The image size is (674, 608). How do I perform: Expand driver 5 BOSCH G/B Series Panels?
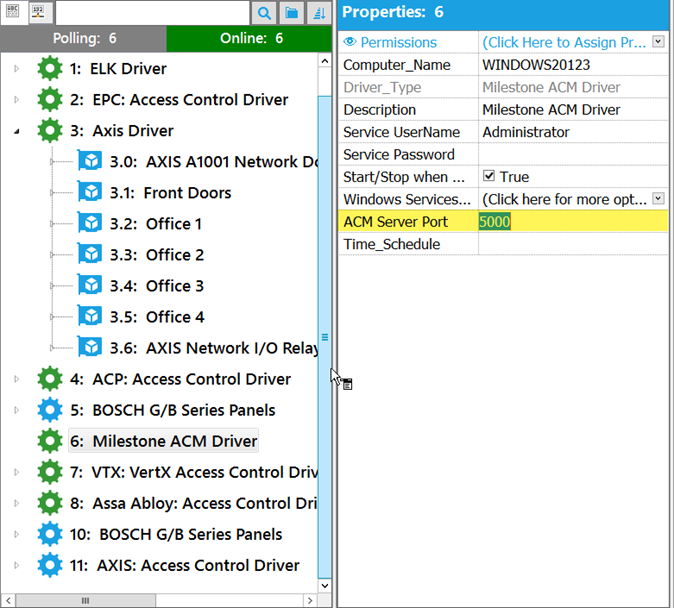pos(16,410)
